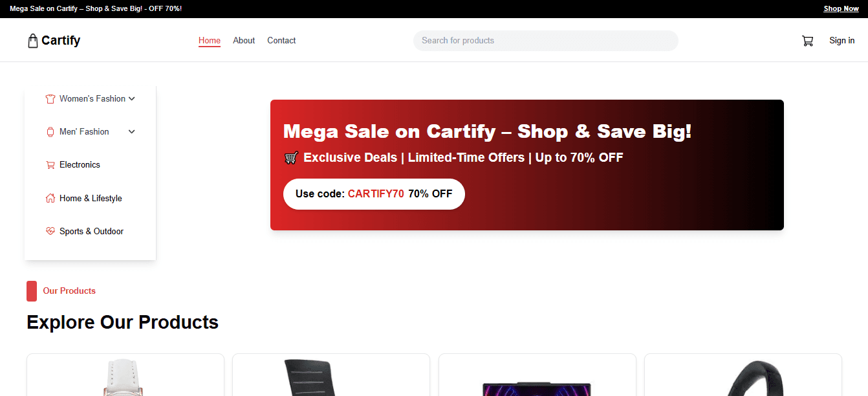The image size is (868, 396).
Task: Click the banner shopping cart emoji
Action: pos(291,158)
